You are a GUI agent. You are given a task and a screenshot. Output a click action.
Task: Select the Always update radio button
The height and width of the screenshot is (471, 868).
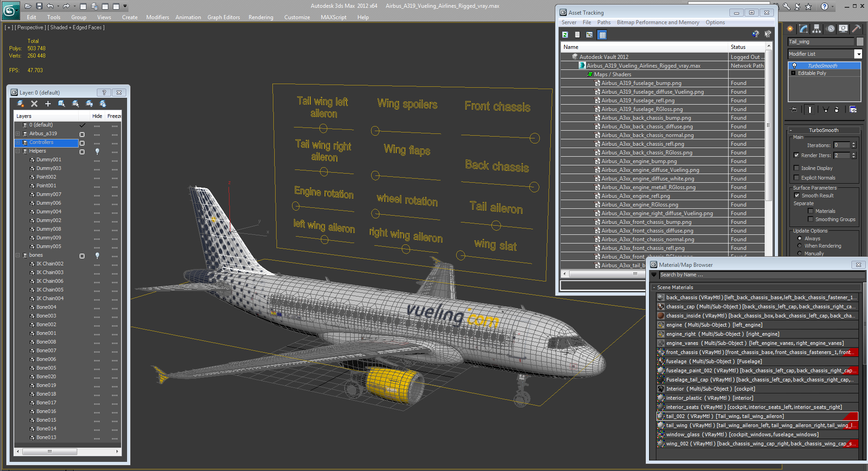[799, 238]
